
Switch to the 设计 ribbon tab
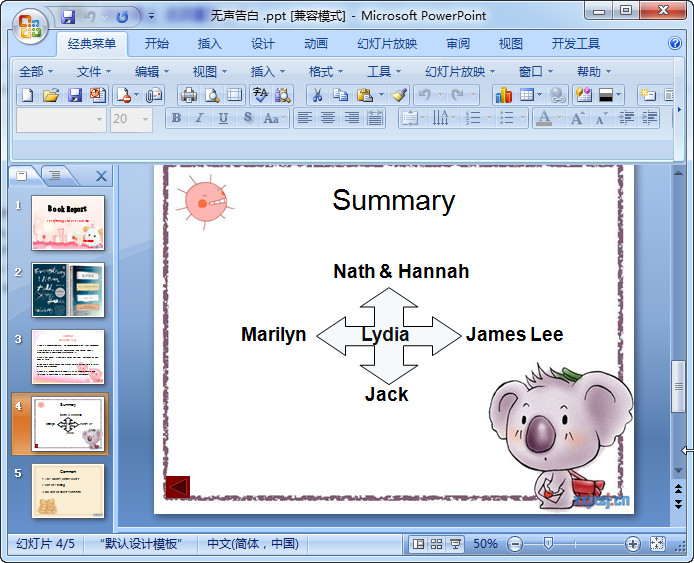pyautogui.click(x=263, y=43)
